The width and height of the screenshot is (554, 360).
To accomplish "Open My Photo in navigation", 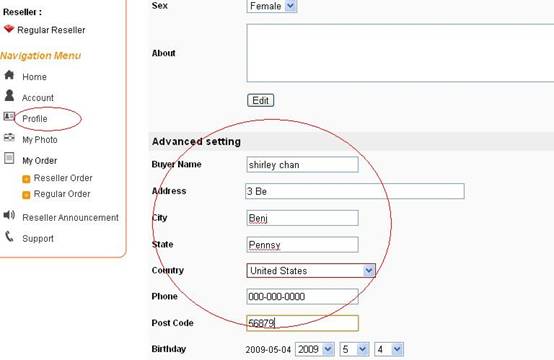I will pyautogui.click(x=40, y=140).
